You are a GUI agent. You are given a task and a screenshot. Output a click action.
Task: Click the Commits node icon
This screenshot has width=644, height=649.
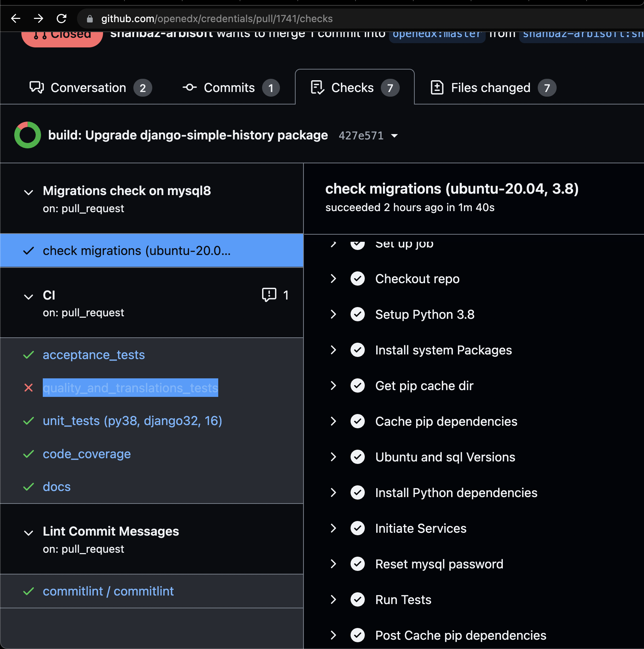pyautogui.click(x=190, y=87)
